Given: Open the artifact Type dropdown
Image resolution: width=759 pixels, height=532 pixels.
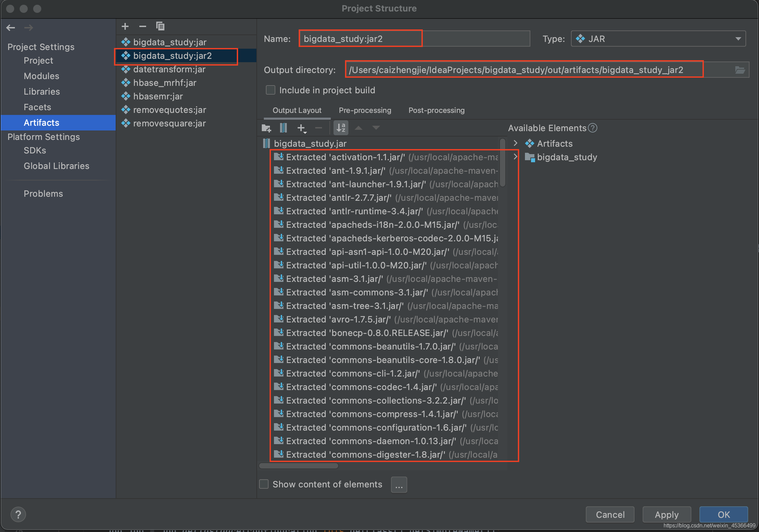Looking at the screenshot, I should (738, 39).
